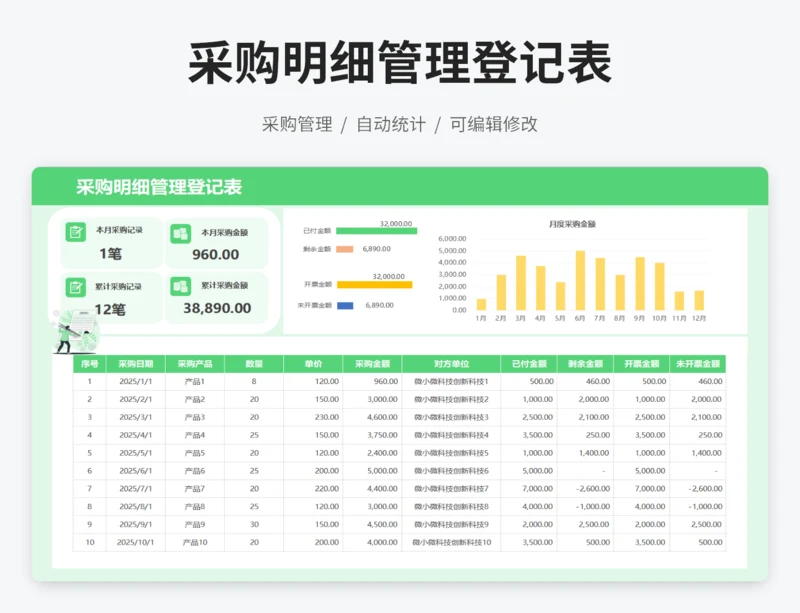Click quantity cell 30 in row 9
The height and width of the screenshot is (613, 800).
tap(254, 525)
